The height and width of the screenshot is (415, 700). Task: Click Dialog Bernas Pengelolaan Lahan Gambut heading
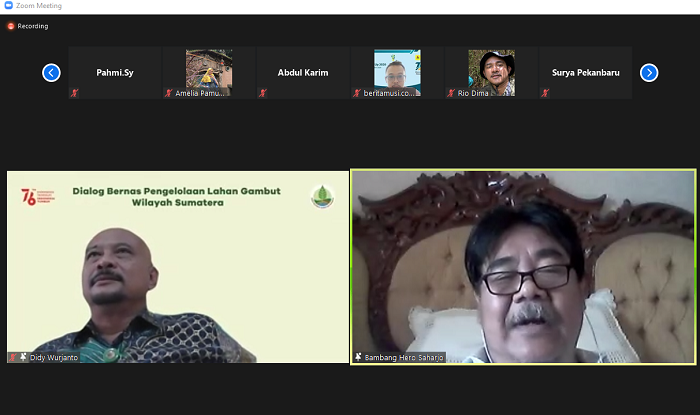click(177, 197)
